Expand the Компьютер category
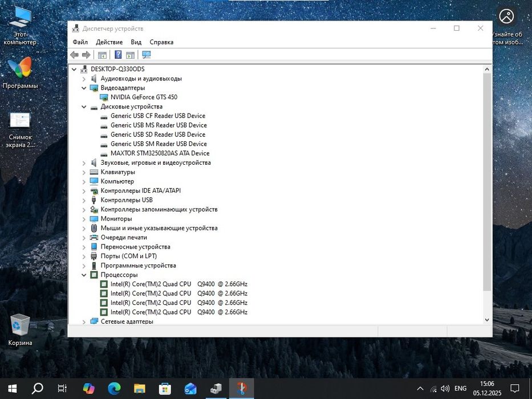 point(84,181)
